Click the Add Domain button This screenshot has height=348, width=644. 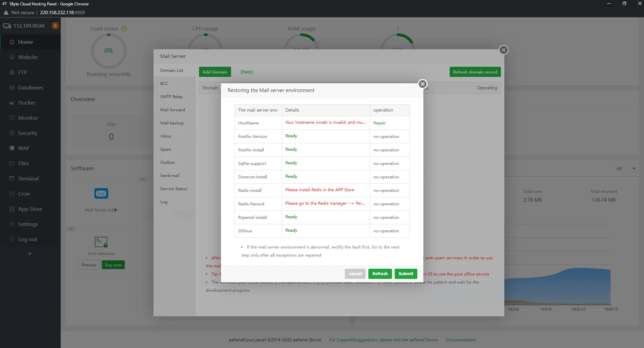215,72
